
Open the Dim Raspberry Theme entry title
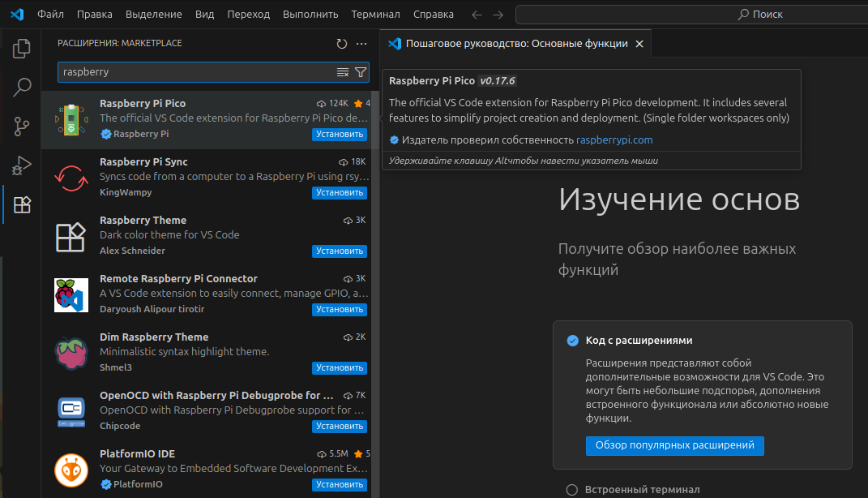pyautogui.click(x=154, y=337)
